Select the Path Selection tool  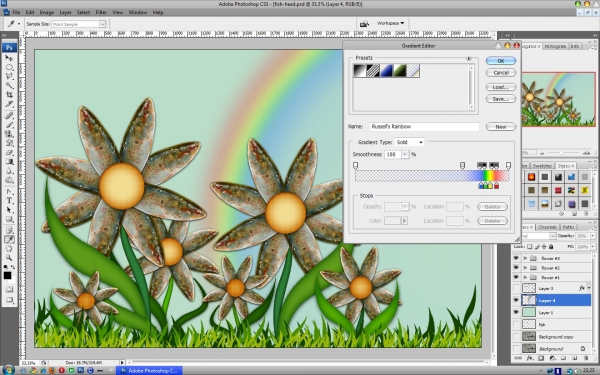click(x=9, y=210)
